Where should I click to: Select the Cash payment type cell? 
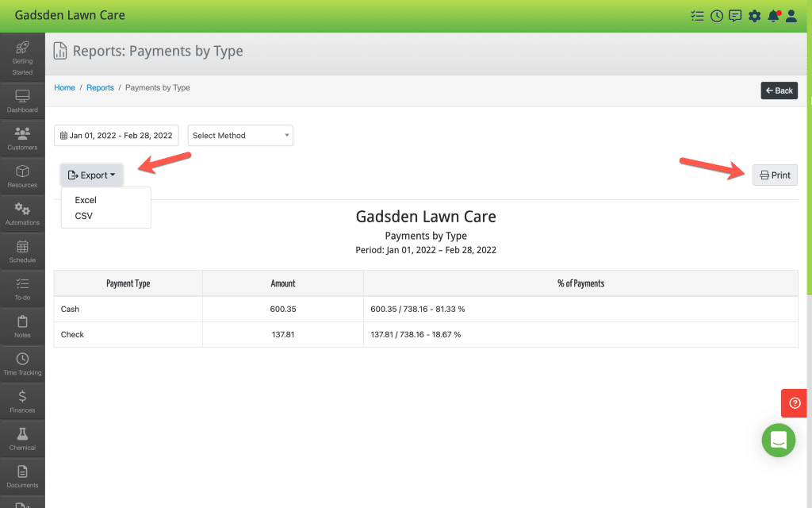128,309
